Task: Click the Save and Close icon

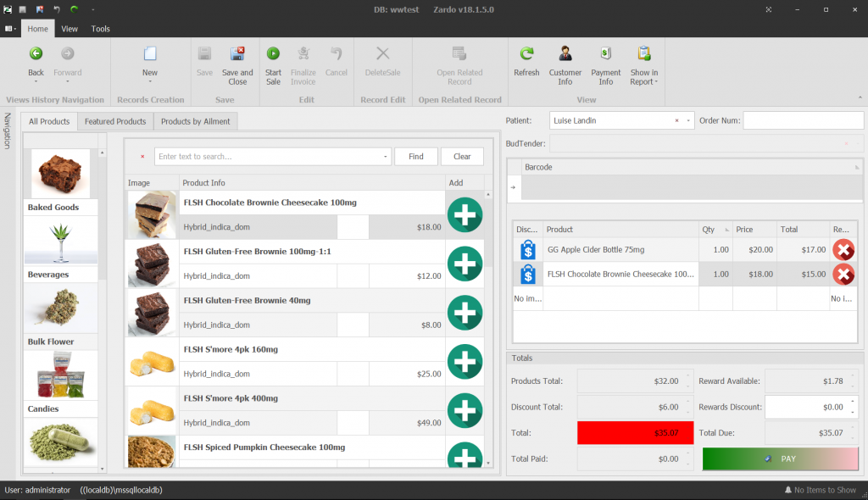Action: [237, 54]
